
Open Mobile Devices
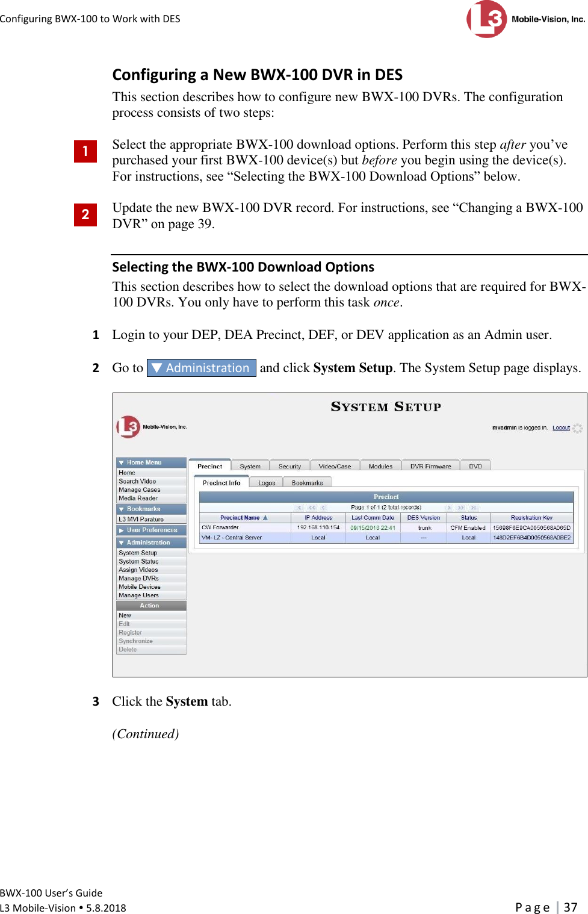click(151, 586)
